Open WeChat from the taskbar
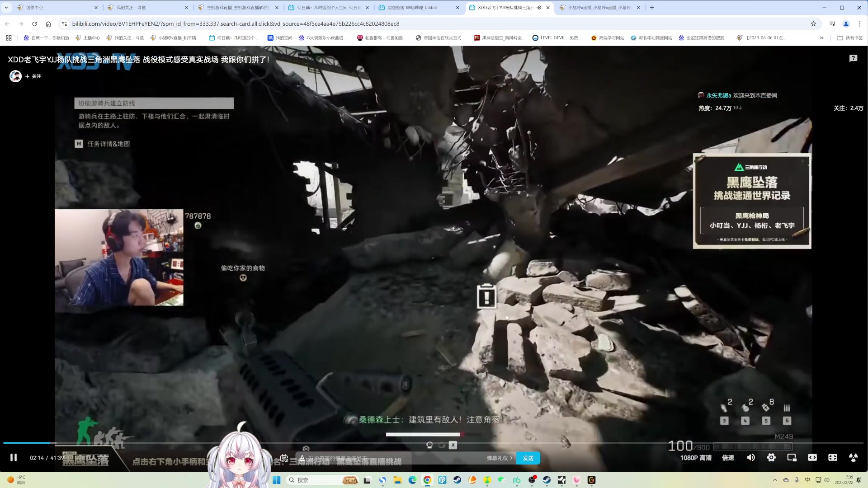 point(502,480)
